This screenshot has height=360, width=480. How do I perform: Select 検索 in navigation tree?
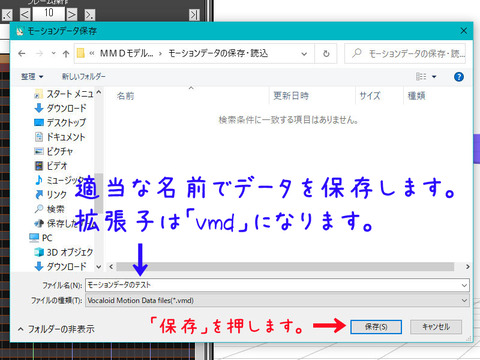tap(49, 209)
